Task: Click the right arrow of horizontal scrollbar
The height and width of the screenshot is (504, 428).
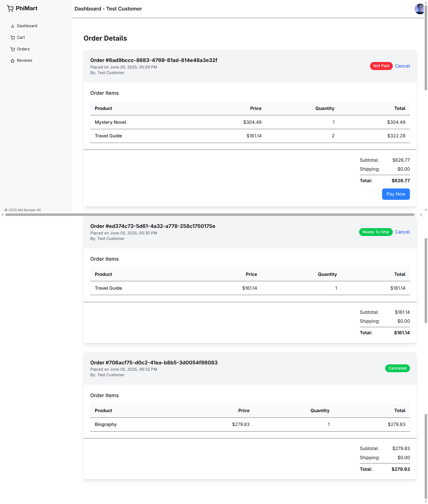Action: tap(422, 214)
